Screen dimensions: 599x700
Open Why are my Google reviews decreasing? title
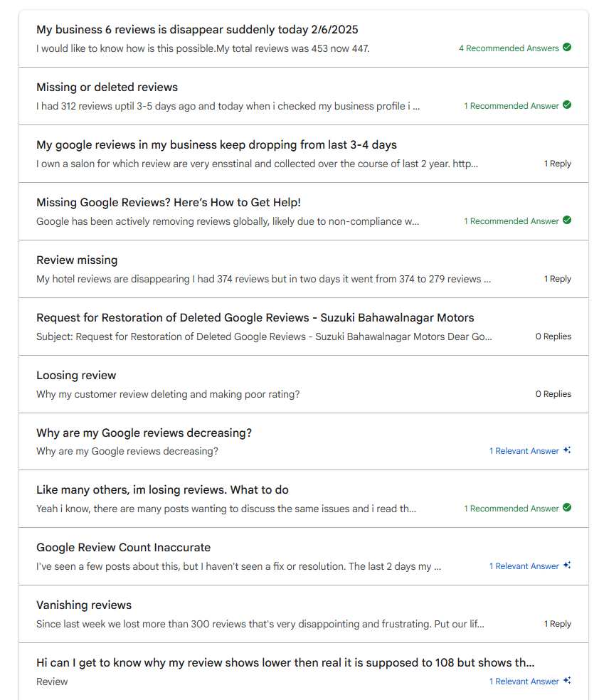144,433
